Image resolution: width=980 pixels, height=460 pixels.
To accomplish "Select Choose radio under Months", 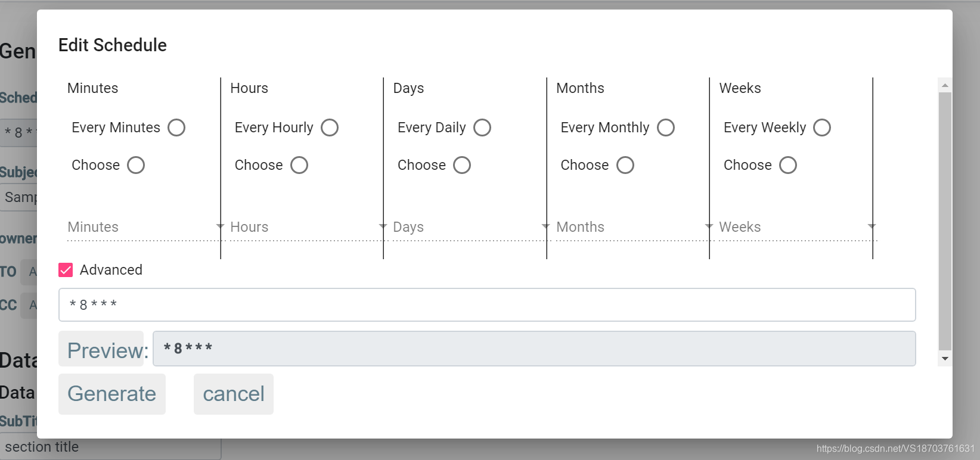I will [625, 165].
